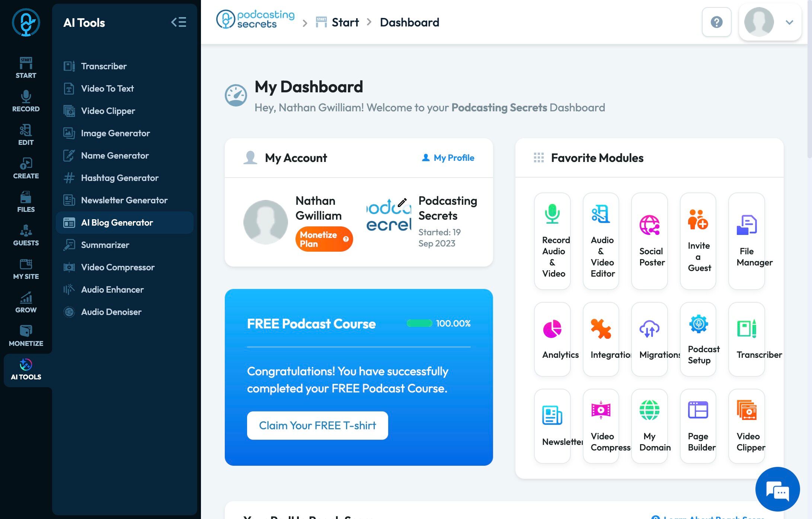Click Claim Your FREE T-shirt button

(x=317, y=425)
